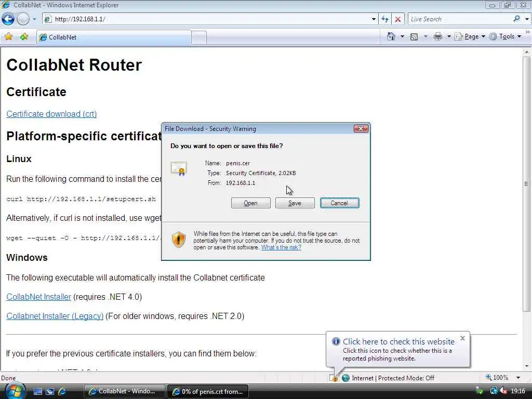Click the Internet zone globe icon

[x=345, y=378]
